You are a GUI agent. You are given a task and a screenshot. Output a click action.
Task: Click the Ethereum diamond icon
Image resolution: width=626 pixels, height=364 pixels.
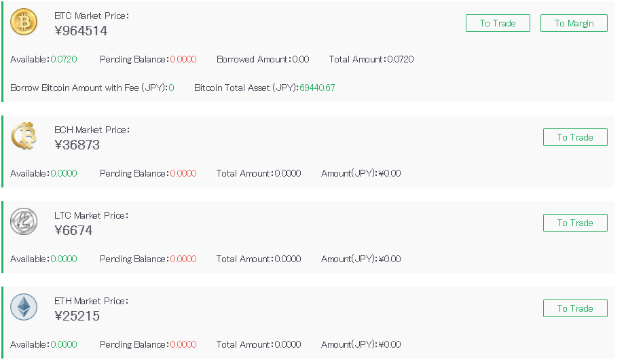coord(24,307)
